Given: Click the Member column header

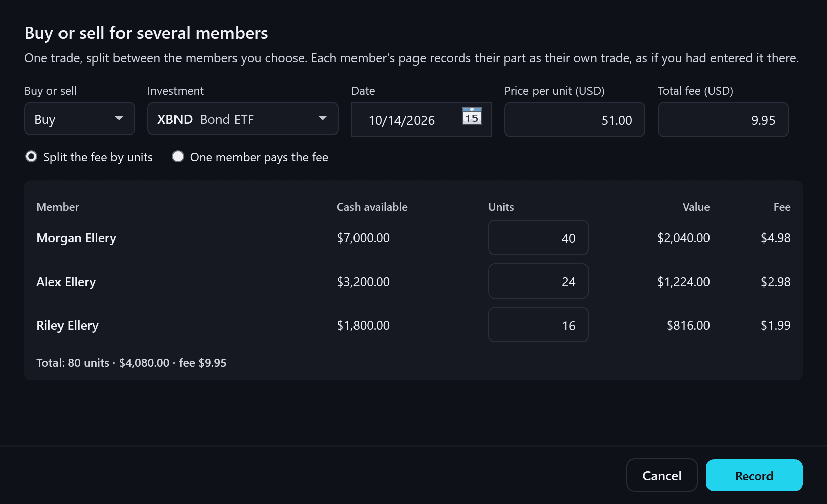Looking at the screenshot, I should [58, 207].
